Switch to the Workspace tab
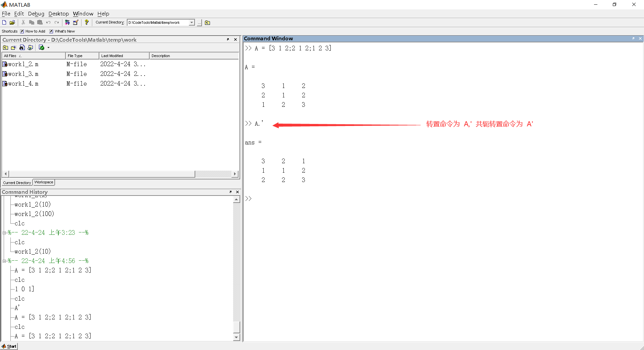Image resolution: width=644 pixels, height=350 pixels. click(44, 182)
